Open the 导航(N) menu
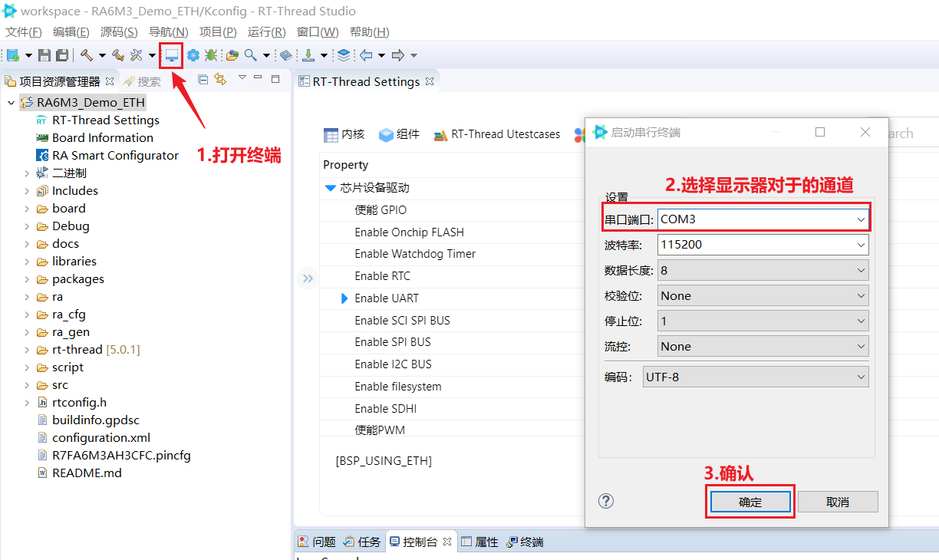 pyautogui.click(x=168, y=32)
